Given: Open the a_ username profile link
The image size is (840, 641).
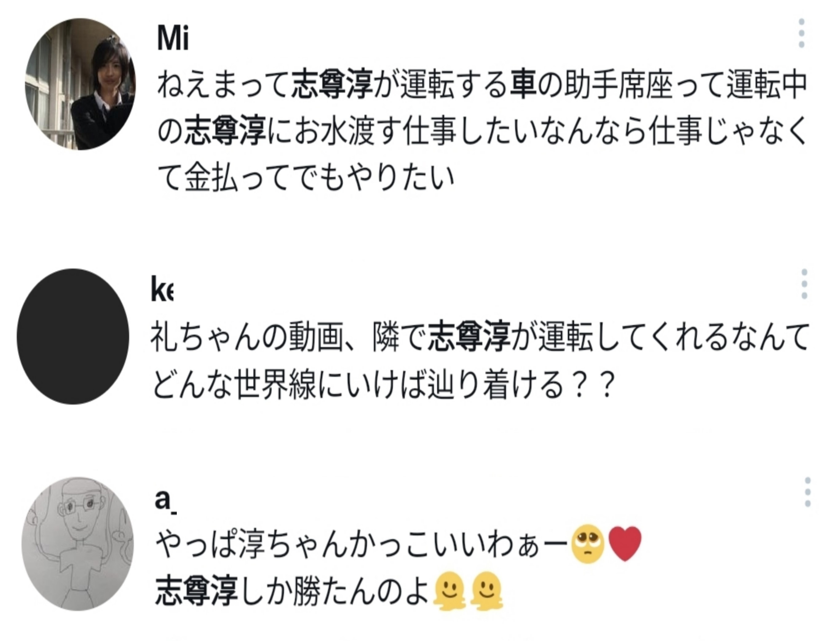Looking at the screenshot, I should 165,500.
